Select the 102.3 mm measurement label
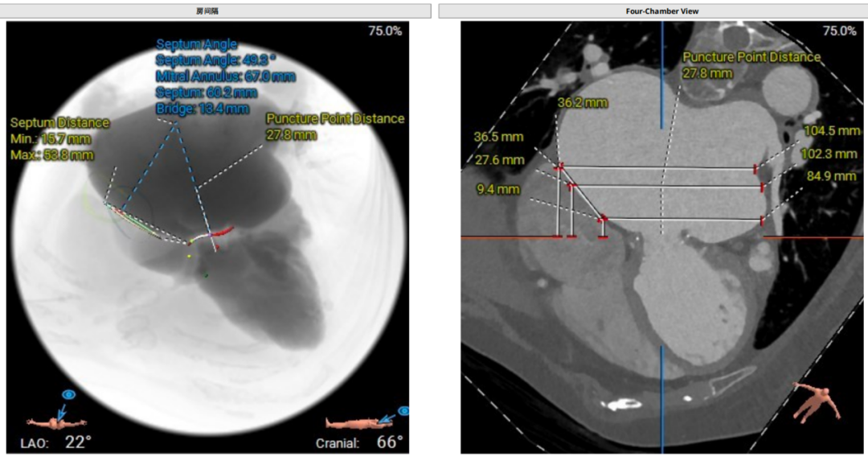This screenshot has height=461, width=868. coord(829,154)
